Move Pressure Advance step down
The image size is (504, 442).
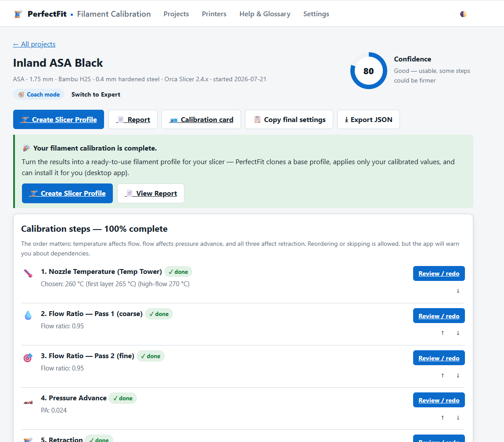458,417
